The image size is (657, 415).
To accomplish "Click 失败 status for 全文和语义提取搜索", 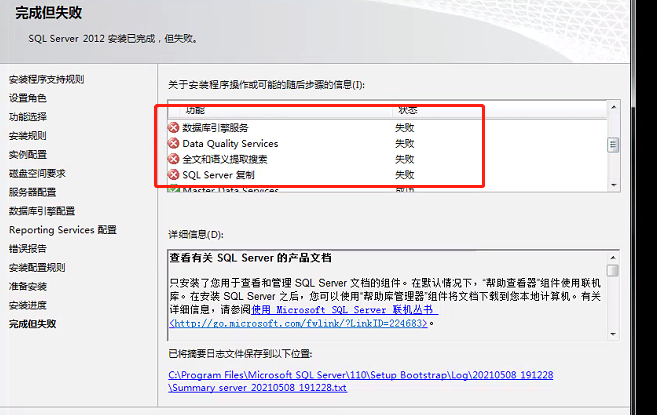I will click(404, 159).
